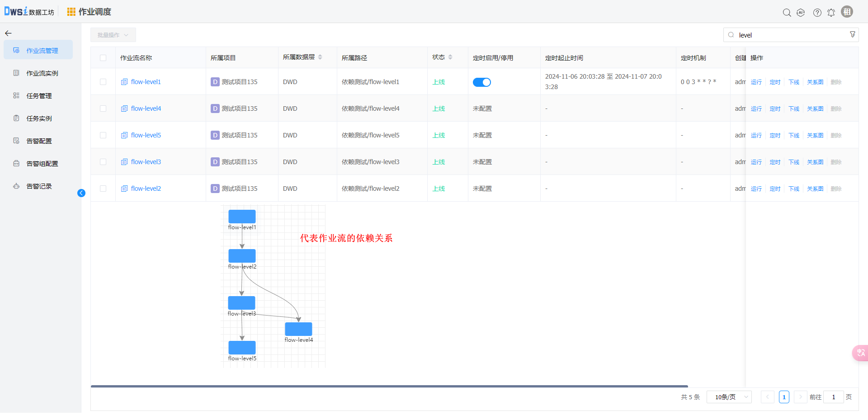Image resolution: width=868 pixels, height=420 pixels.
Task: Open the notifications bell icon
Action: 831,13
